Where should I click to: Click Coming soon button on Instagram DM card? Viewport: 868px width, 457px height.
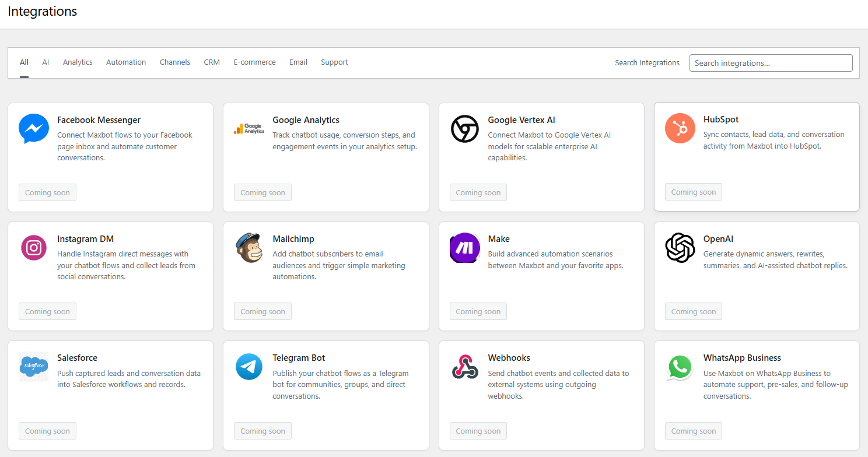47,312
